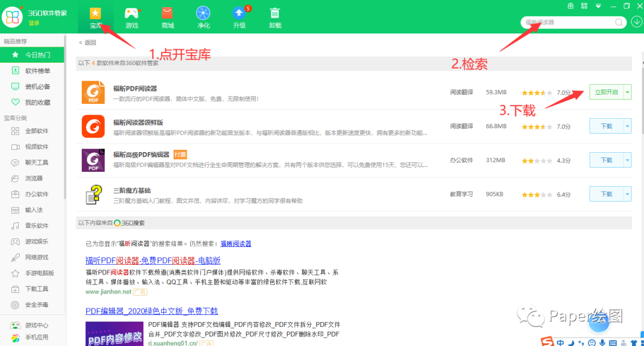
Task: Open the 福昕阅读器领鲜版 title
Action: coord(138,122)
